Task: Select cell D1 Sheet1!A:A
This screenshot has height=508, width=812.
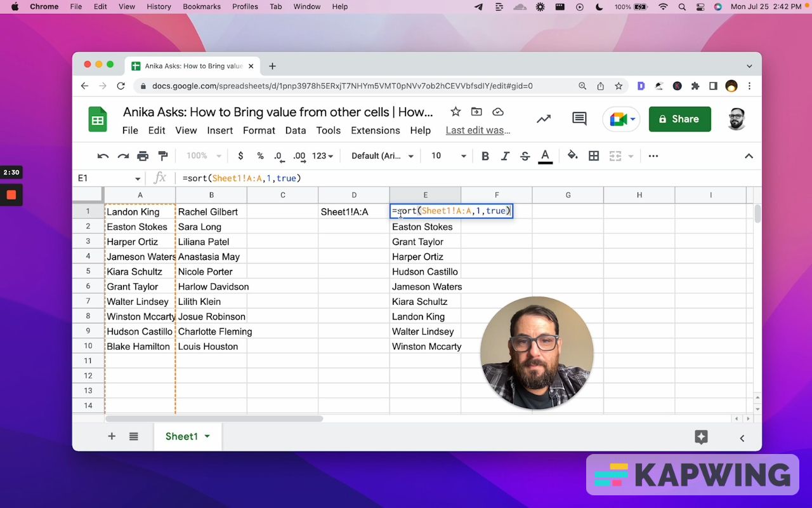Action: [354, 211]
